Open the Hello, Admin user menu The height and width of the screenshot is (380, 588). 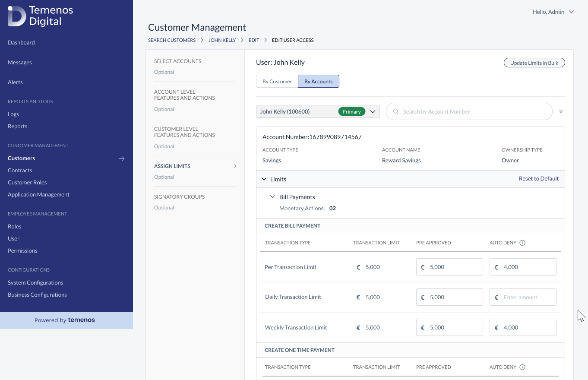tap(553, 12)
